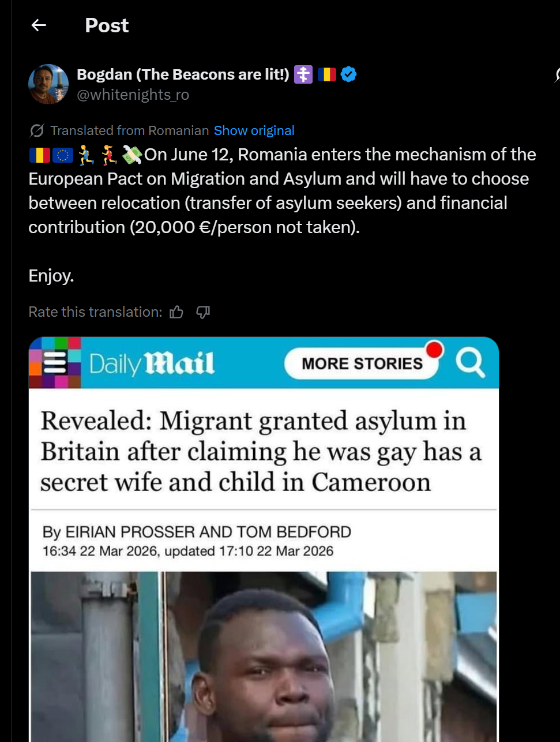
Task: Go back using the left arrow
Action: (39, 25)
